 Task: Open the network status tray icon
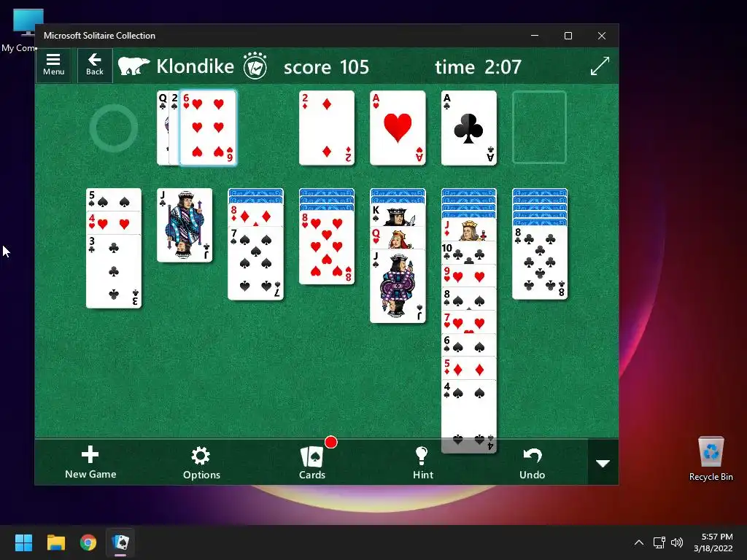click(x=659, y=542)
